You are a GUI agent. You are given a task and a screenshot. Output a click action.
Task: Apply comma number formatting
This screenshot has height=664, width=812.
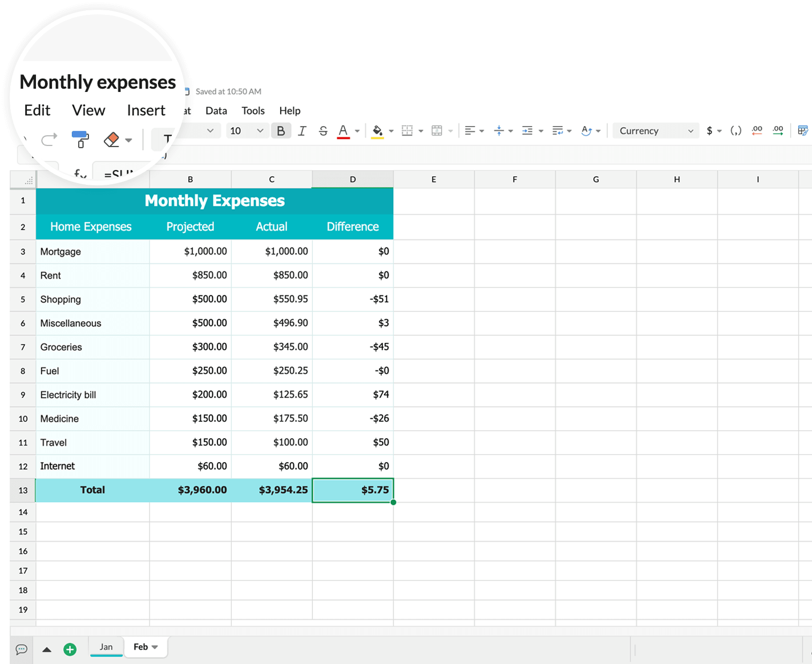pyautogui.click(x=736, y=131)
